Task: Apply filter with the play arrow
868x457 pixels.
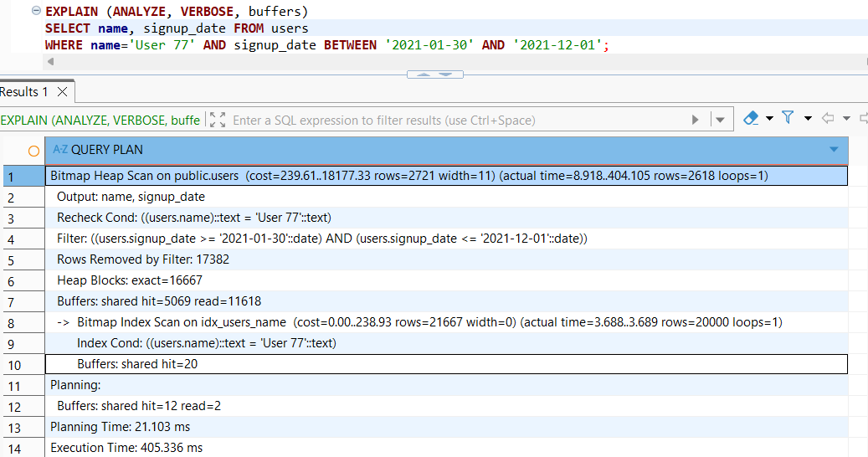Action: click(696, 120)
